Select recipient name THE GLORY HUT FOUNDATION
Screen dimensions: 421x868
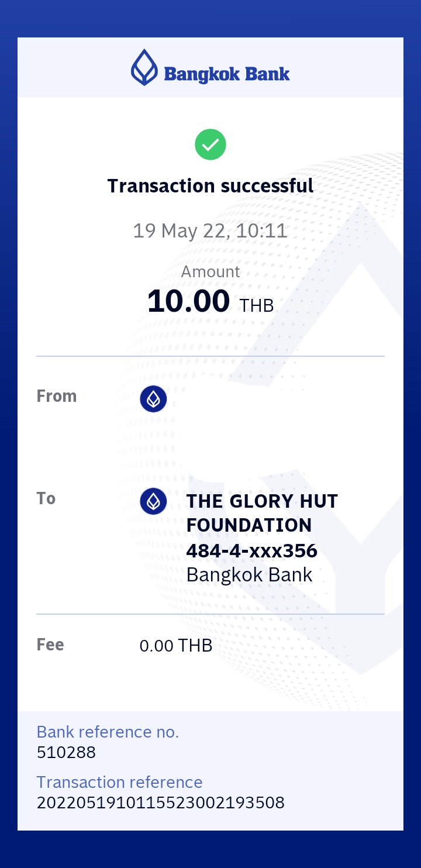click(x=262, y=513)
